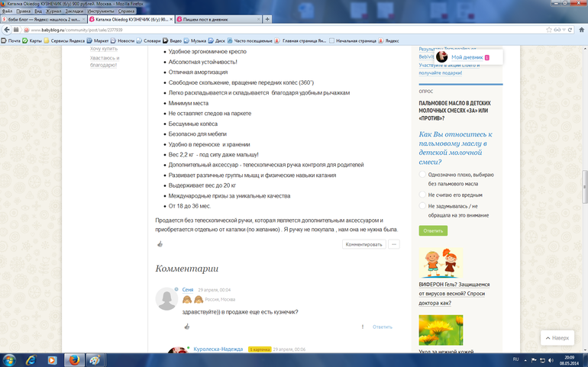Open Музыка bookmark
Image resolution: width=588 pixels, height=367 pixels.
pos(195,40)
